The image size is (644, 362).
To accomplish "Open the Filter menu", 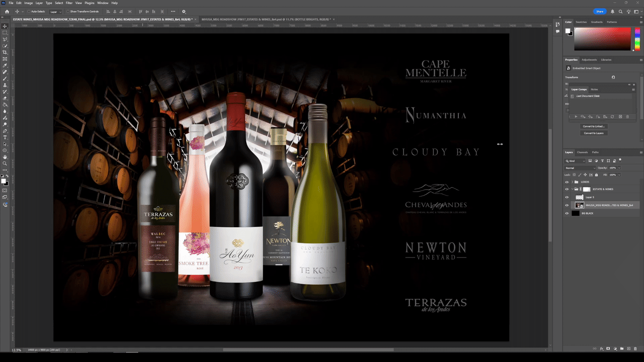I will (69, 3).
